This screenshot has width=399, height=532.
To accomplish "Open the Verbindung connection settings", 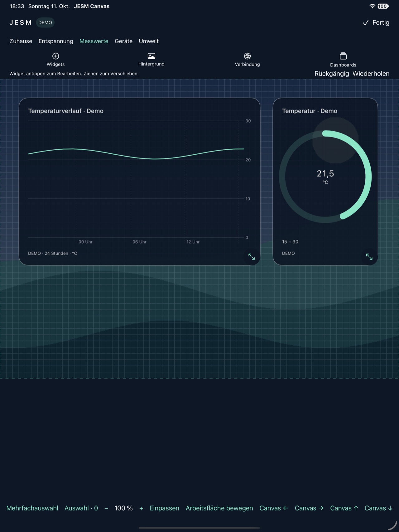I will click(x=247, y=60).
